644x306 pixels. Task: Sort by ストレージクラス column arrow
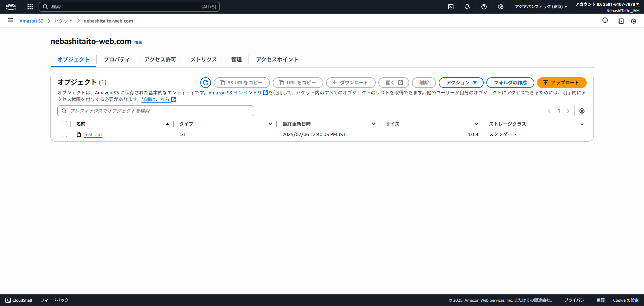pyautogui.click(x=582, y=124)
